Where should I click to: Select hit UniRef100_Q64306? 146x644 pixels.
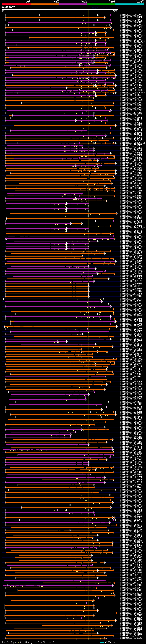(131, 133)
